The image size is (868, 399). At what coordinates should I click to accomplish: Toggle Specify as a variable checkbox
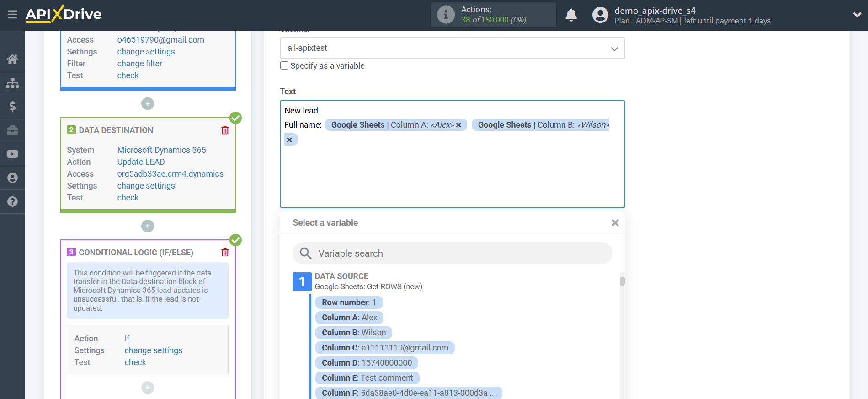pos(284,65)
